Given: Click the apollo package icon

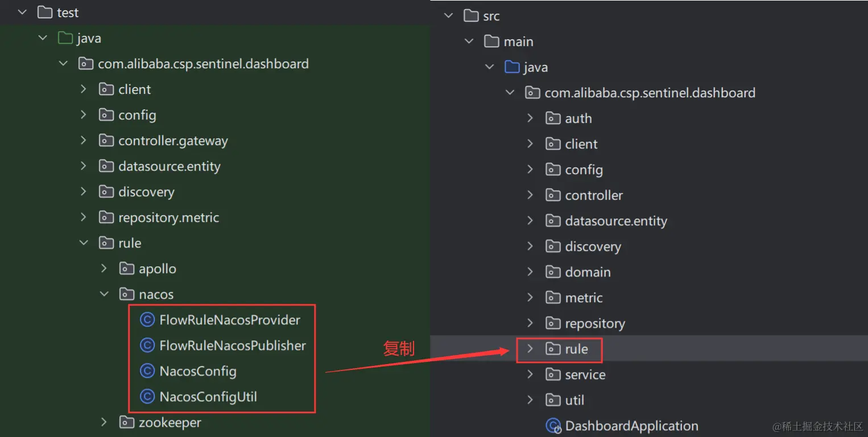Looking at the screenshot, I should 126,269.
